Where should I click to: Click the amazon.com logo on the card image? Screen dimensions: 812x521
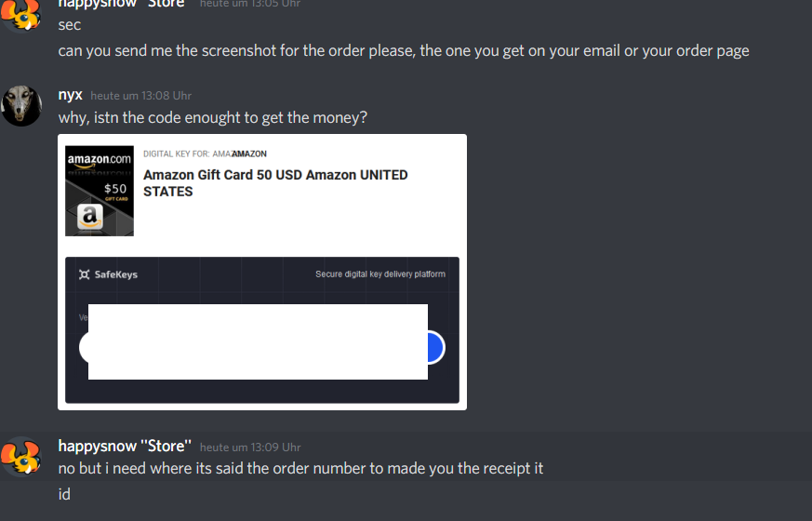pyautogui.click(x=99, y=159)
